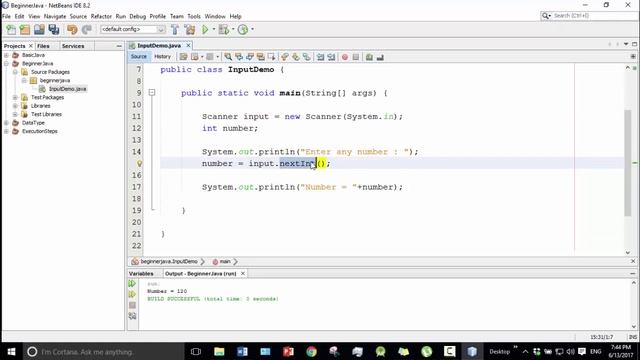Click the lightbulb hint on line 15
Image resolution: width=640 pixels, height=360 pixels.
click(x=140, y=164)
